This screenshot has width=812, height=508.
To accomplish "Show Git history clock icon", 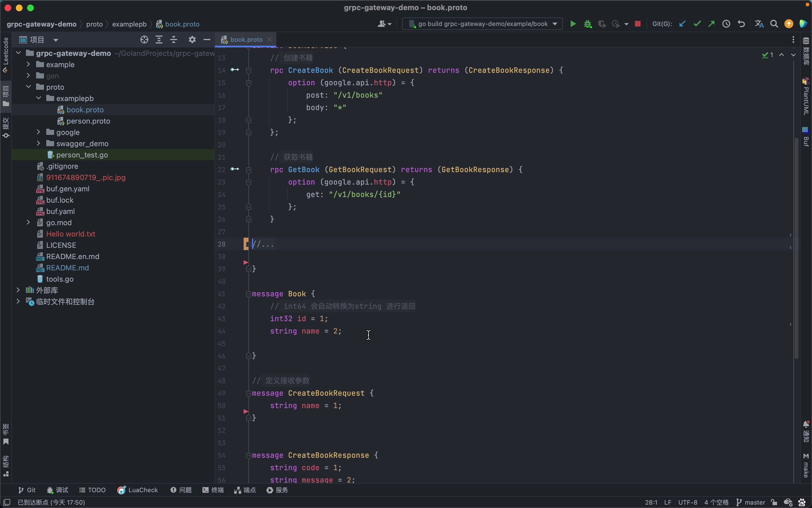I will (x=727, y=24).
